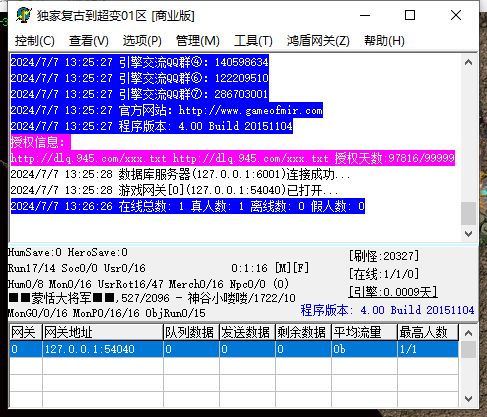Click the HumSave:0 HeroSave:0 status text

[68, 252]
